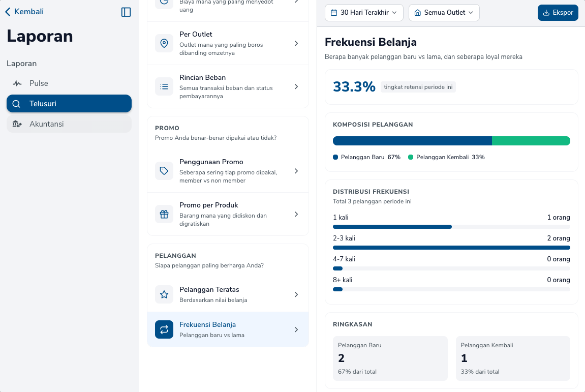The height and width of the screenshot is (392, 585).
Task: Open the 30 Hari Terakhir date dropdown
Action: point(364,13)
